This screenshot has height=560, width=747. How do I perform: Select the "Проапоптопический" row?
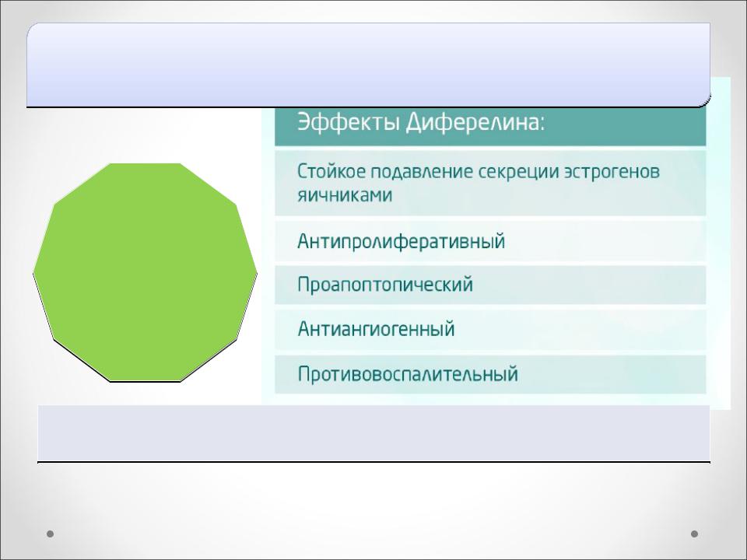coord(490,285)
